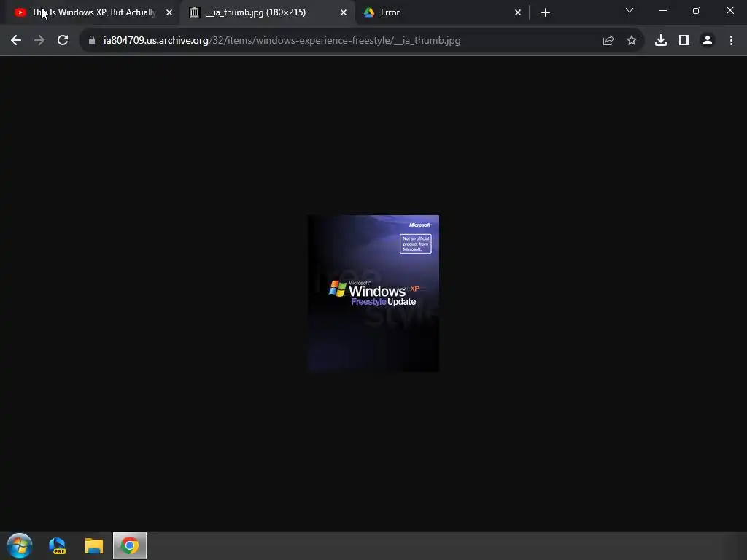The image size is (747, 560).
Task: Select the __ia_thumb.jpg tab
Action: point(267,12)
